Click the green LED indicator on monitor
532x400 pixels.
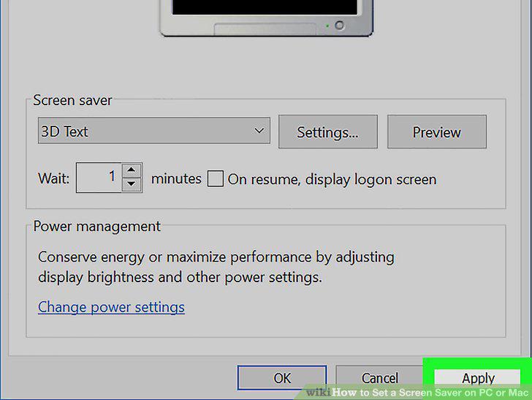point(327,26)
